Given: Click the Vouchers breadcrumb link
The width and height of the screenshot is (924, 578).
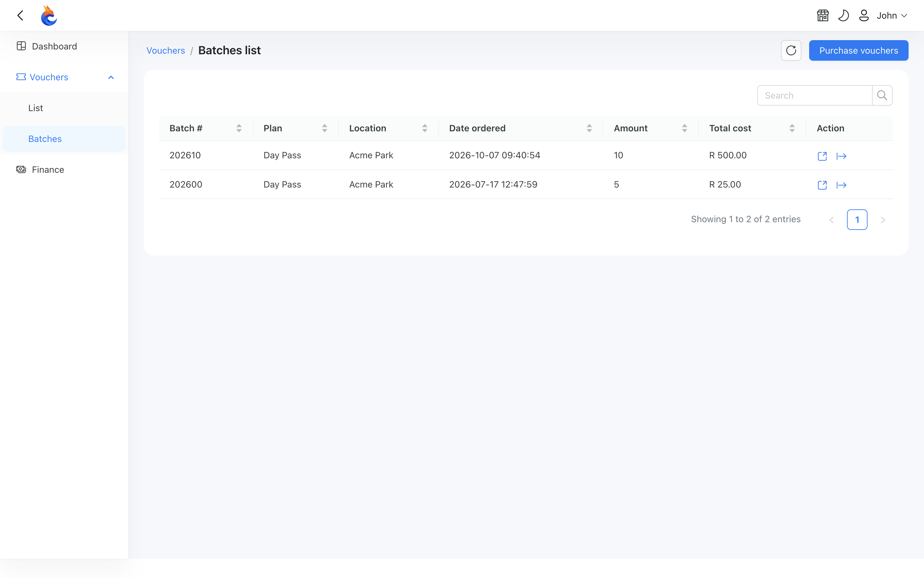Looking at the screenshot, I should [x=166, y=50].
